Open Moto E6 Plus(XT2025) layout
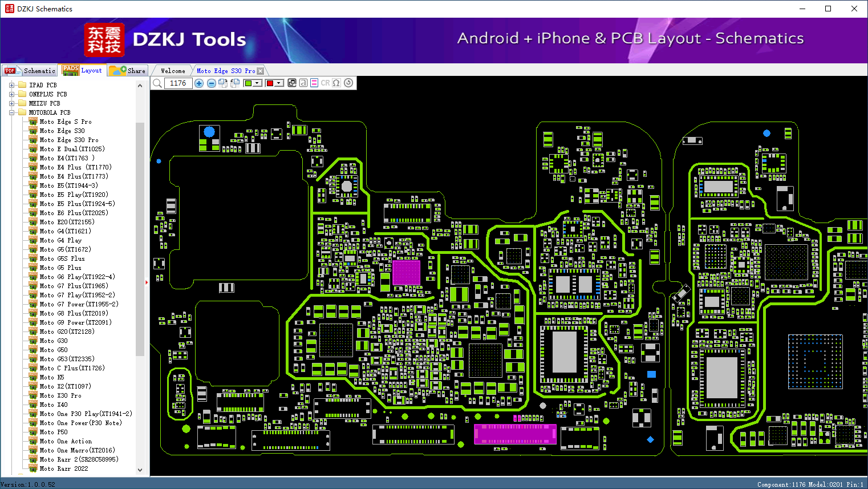This screenshot has width=868, height=489. pyautogui.click(x=74, y=213)
